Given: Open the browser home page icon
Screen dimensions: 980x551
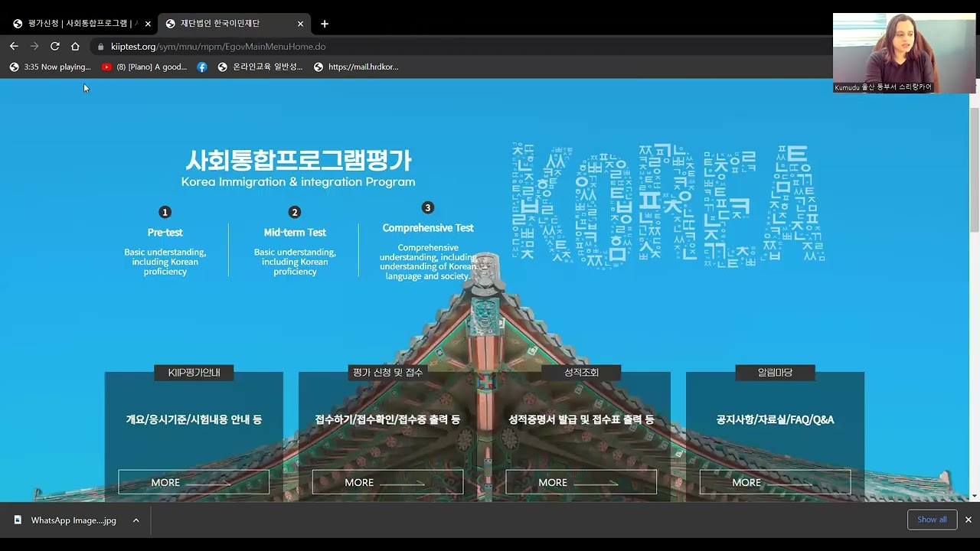Looking at the screenshot, I should click(x=75, y=46).
